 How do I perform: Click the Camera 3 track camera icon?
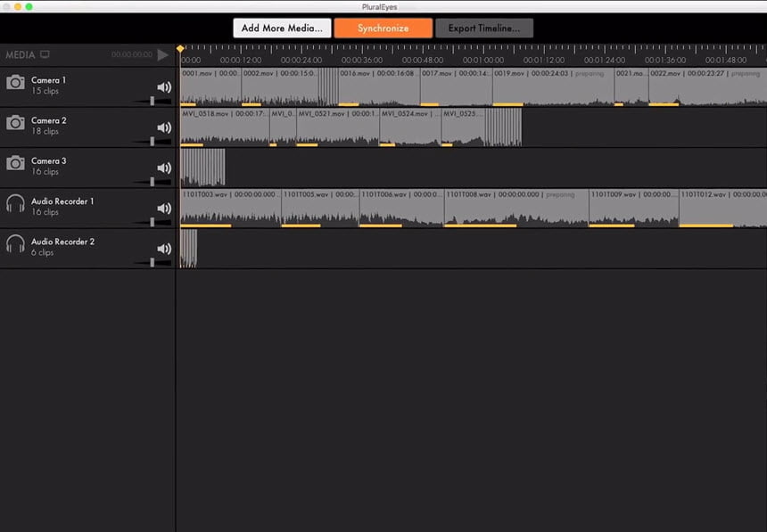tap(15, 163)
